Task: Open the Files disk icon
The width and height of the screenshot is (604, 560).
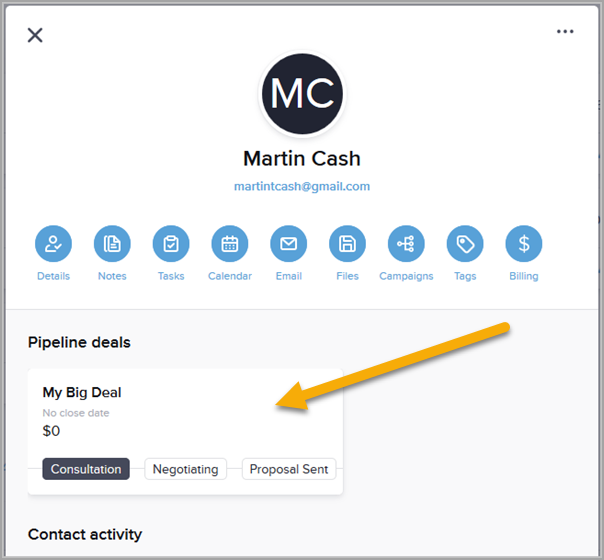Action: [347, 244]
